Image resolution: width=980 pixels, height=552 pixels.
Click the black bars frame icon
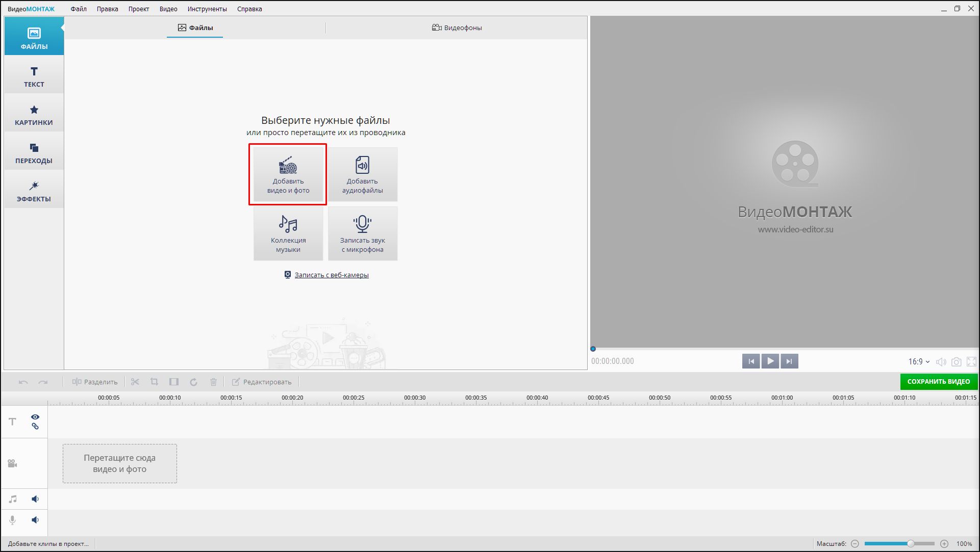(174, 382)
